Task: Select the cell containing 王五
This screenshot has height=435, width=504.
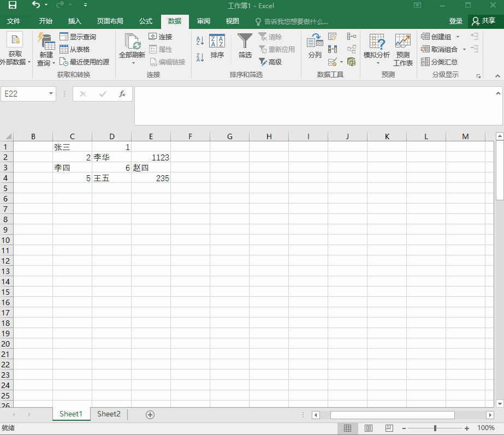Action: [x=111, y=178]
